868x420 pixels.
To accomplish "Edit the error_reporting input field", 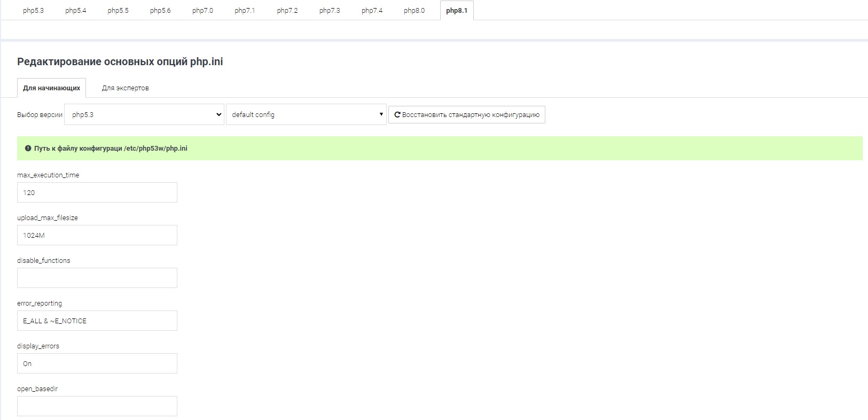I will [x=97, y=321].
